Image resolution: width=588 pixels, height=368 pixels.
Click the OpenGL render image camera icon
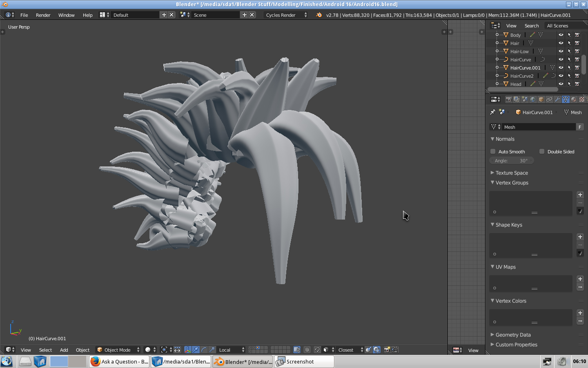[387, 350]
